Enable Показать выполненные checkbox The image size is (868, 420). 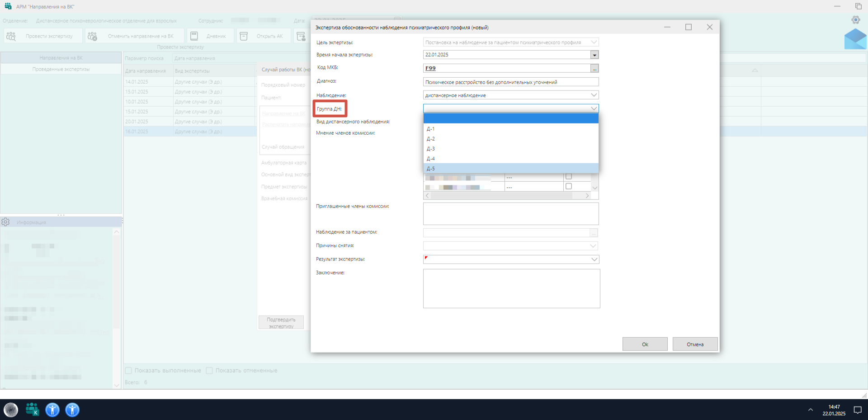(128, 371)
